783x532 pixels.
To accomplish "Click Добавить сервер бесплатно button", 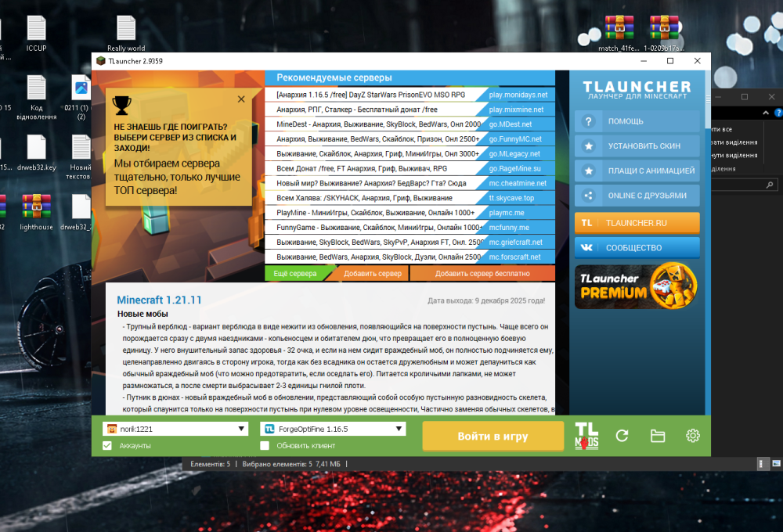I will click(x=482, y=274).
